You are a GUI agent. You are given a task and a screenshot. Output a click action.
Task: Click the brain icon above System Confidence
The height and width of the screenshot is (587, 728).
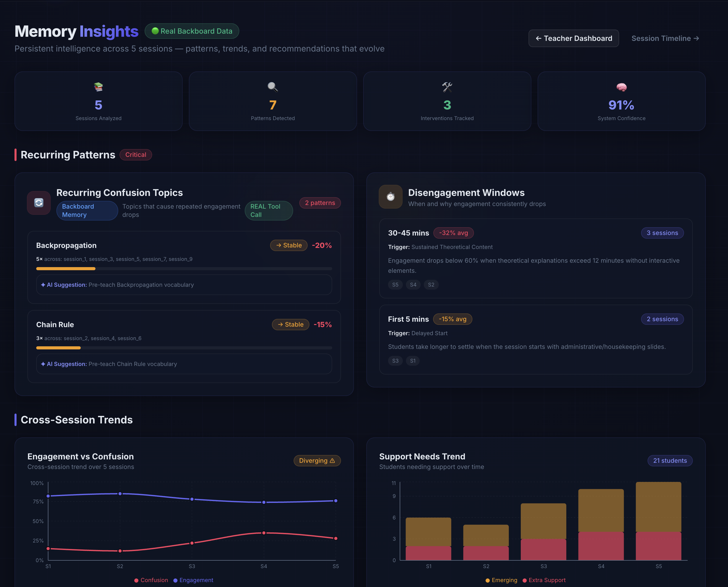tap(621, 87)
